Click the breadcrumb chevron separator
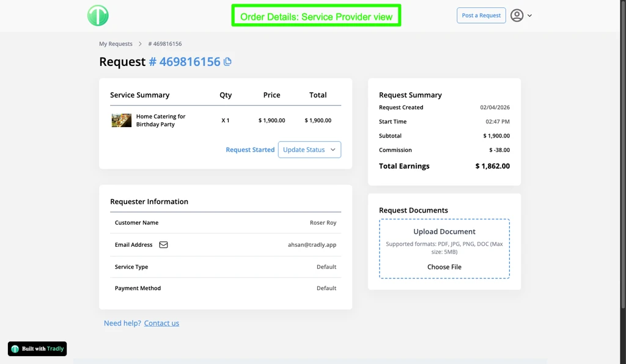 (140, 44)
